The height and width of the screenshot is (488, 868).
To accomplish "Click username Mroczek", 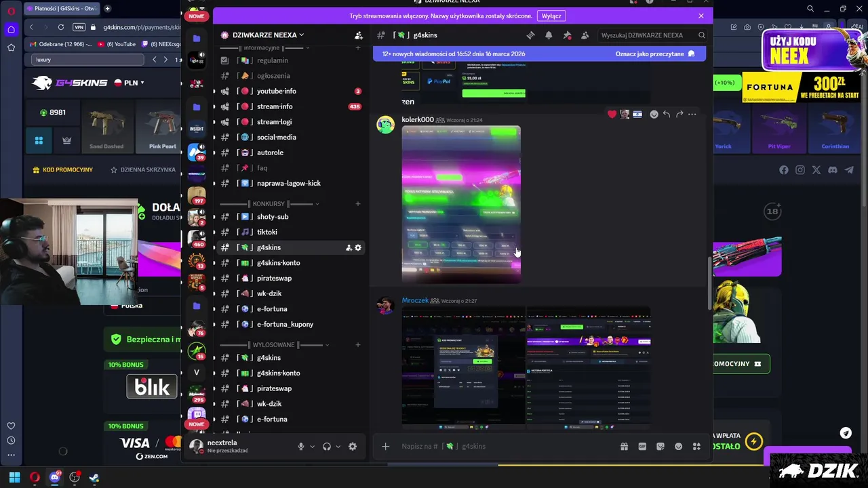I will pos(415,300).
